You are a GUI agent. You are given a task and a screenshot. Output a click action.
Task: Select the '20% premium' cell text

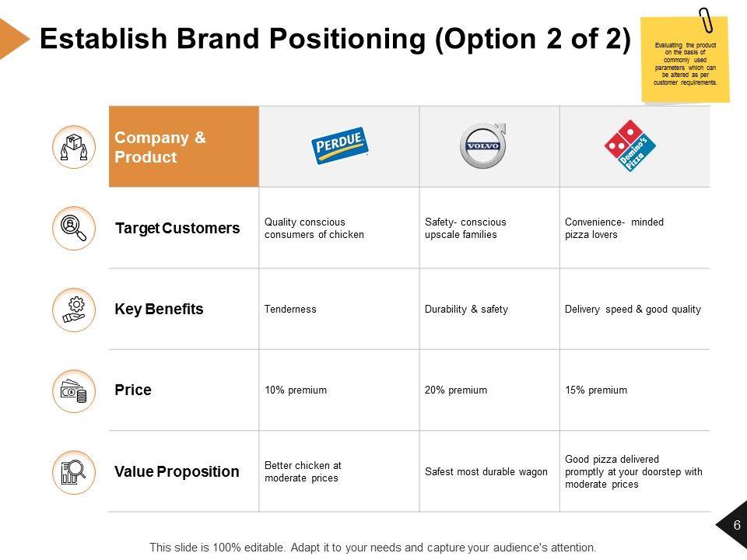[456, 390]
